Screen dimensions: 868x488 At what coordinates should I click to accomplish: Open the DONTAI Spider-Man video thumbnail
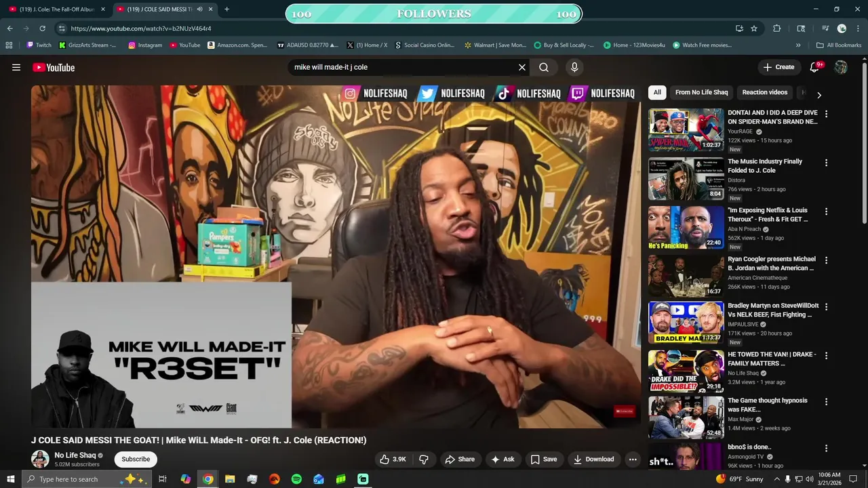point(686,129)
